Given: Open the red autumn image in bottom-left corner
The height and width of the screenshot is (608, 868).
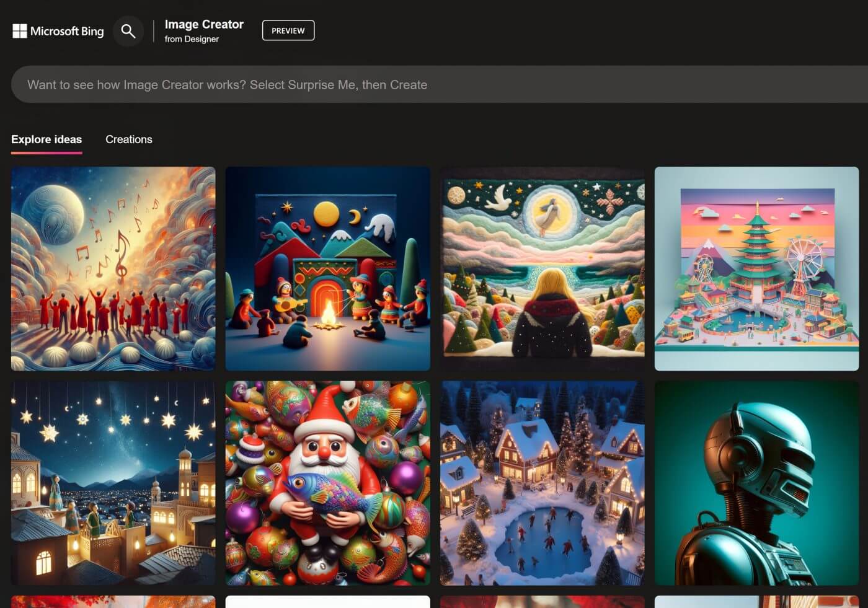Looking at the screenshot, I should coord(113,601).
